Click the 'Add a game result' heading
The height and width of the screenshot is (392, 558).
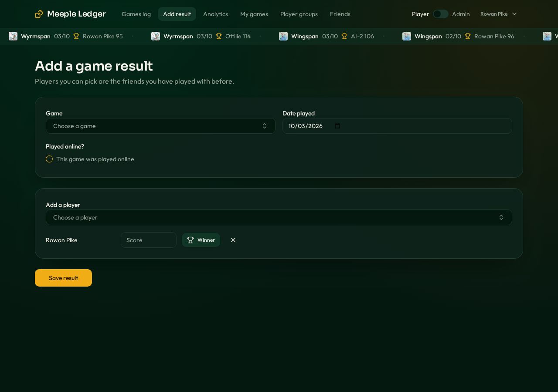point(94,66)
